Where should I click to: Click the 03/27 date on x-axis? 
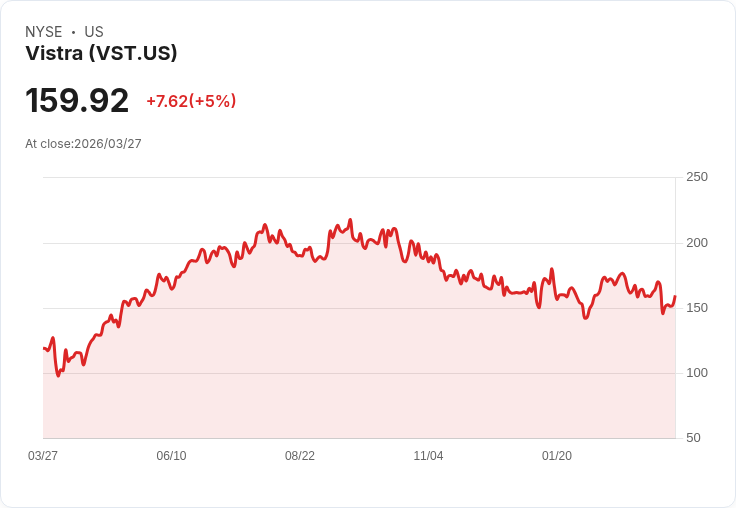click(43, 456)
